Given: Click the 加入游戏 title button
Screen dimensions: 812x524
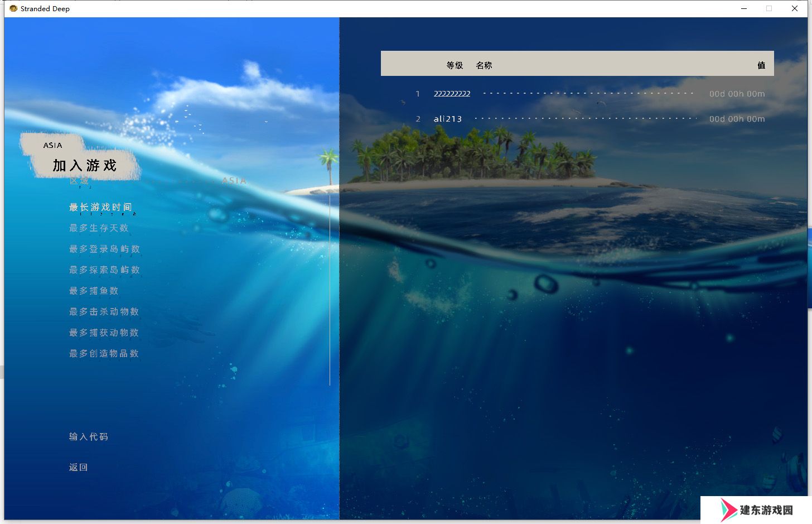Looking at the screenshot, I should pyautogui.click(x=85, y=165).
